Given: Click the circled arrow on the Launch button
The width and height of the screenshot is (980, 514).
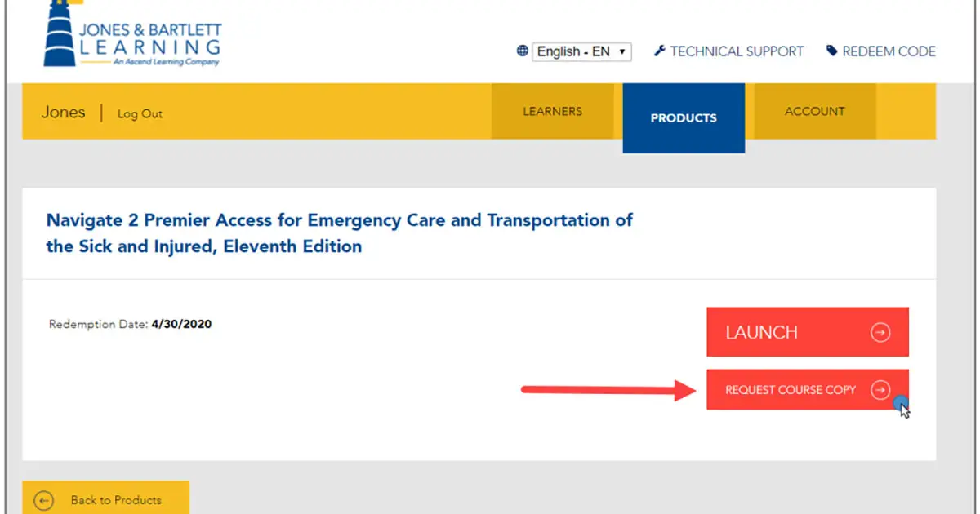Looking at the screenshot, I should (x=880, y=332).
